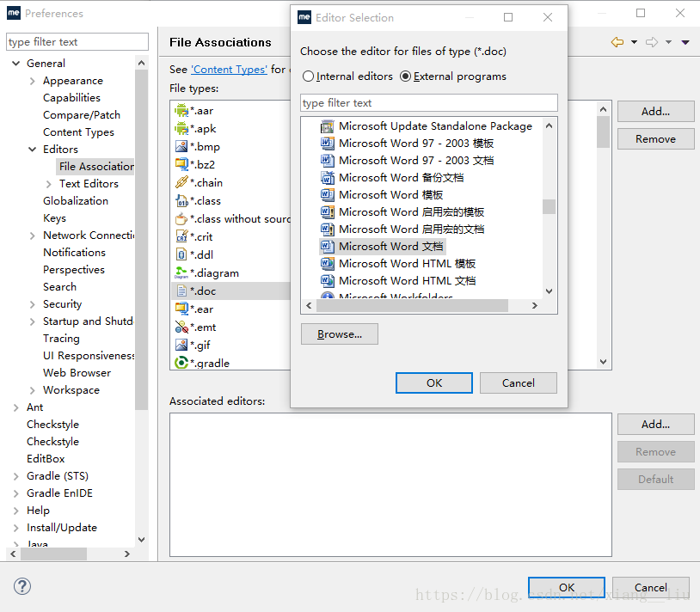Expand the Security tree node

[x=32, y=304]
